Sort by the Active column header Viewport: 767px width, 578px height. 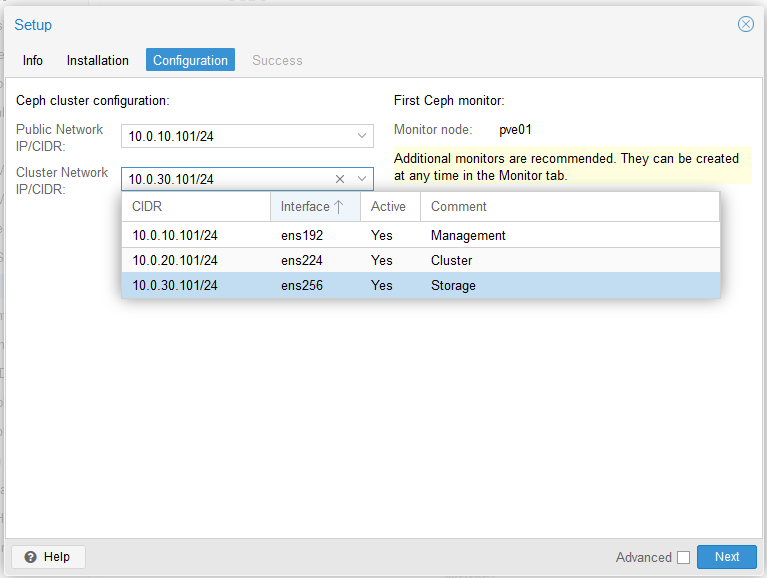coord(389,206)
